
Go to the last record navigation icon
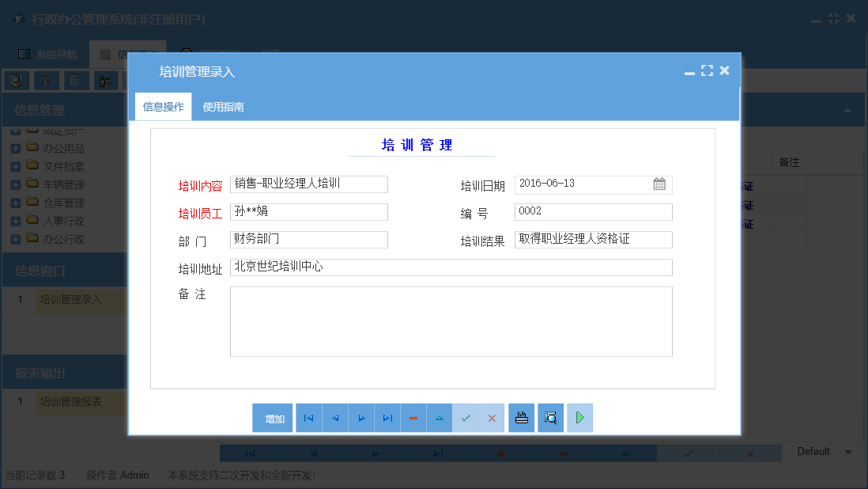pyautogui.click(x=387, y=418)
